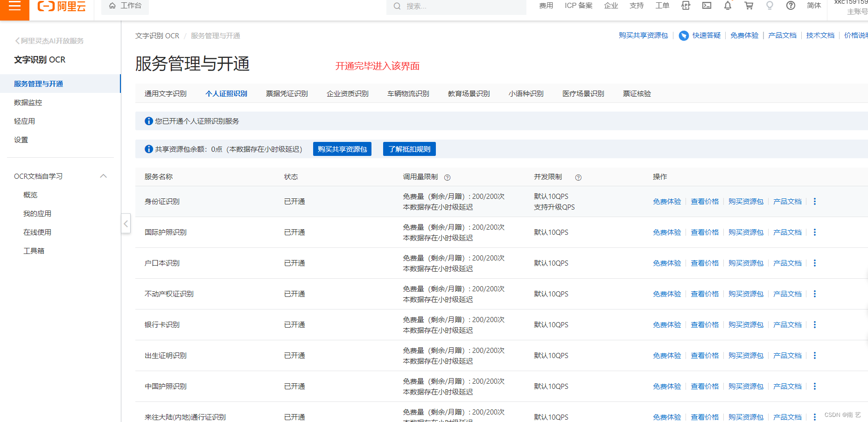
Task: Open more actions for 不动产权证识别
Action: (815, 294)
